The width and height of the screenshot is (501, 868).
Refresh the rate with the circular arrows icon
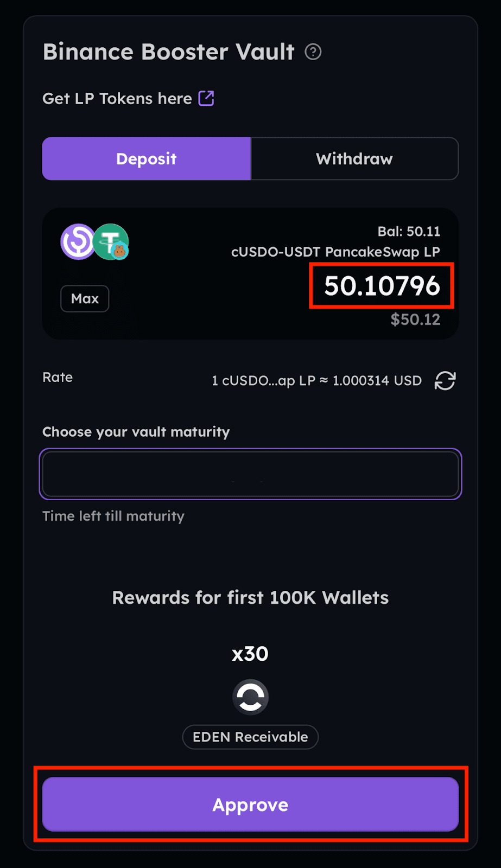click(x=445, y=381)
